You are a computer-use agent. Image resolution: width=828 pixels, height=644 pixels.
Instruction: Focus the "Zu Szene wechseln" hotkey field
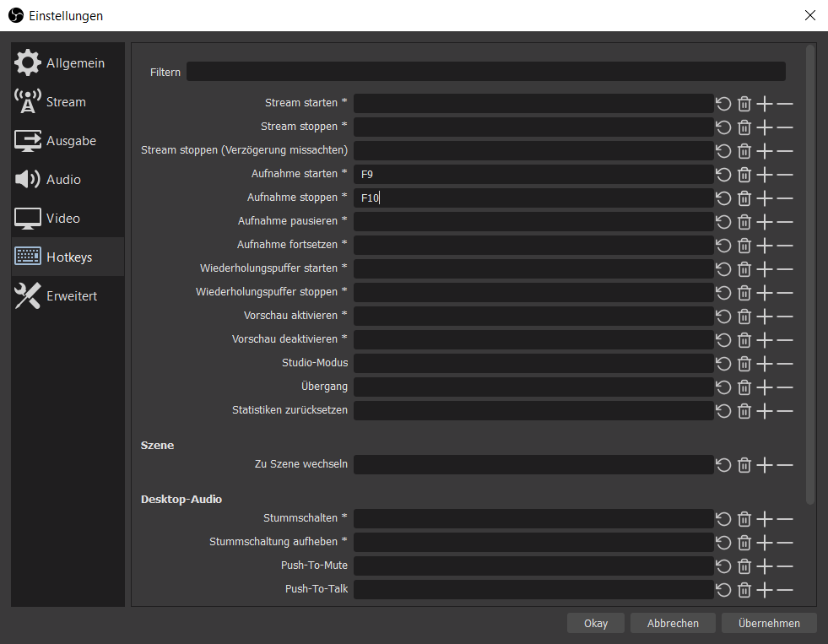[532, 464]
